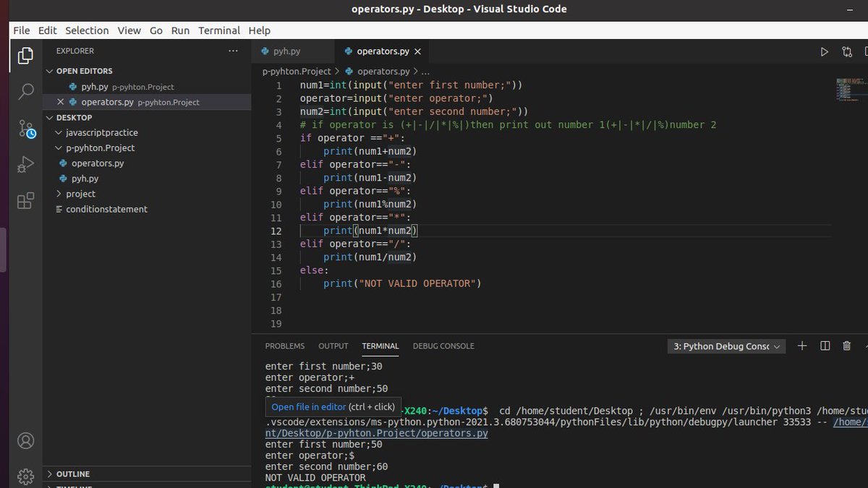Collapse the p-pyhton.Project folder

point(59,147)
